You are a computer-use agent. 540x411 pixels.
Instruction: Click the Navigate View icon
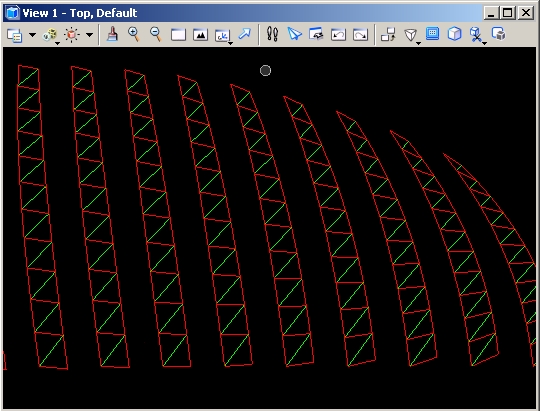pyautogui.click(x=316, y=34)
